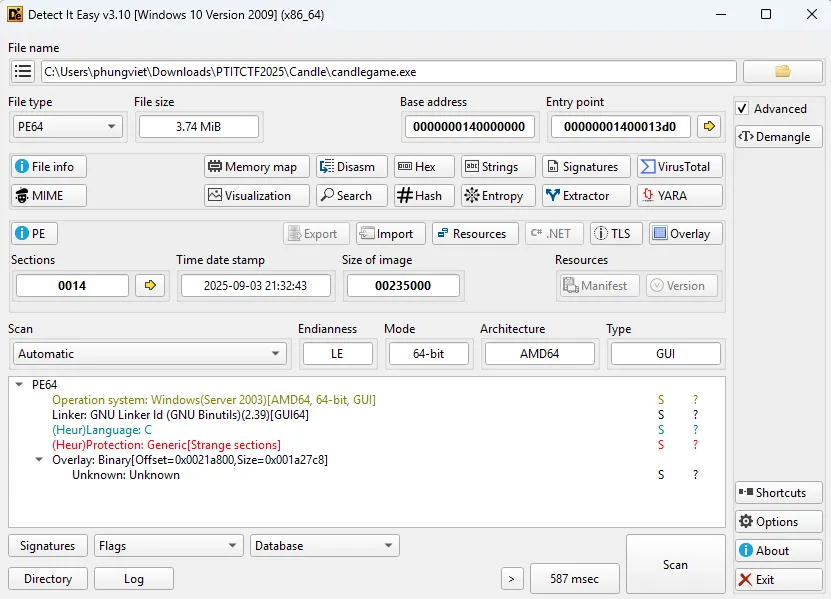Open sections list arrow button
Viewport: 831px width, 599px height.
pyautogui.click(x=150, y=286)
